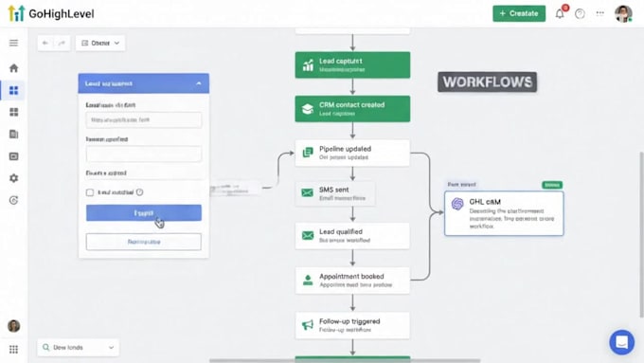Click the person icon on Appointment booked
This screenshot has height=363, width=644.
point(308,281)
